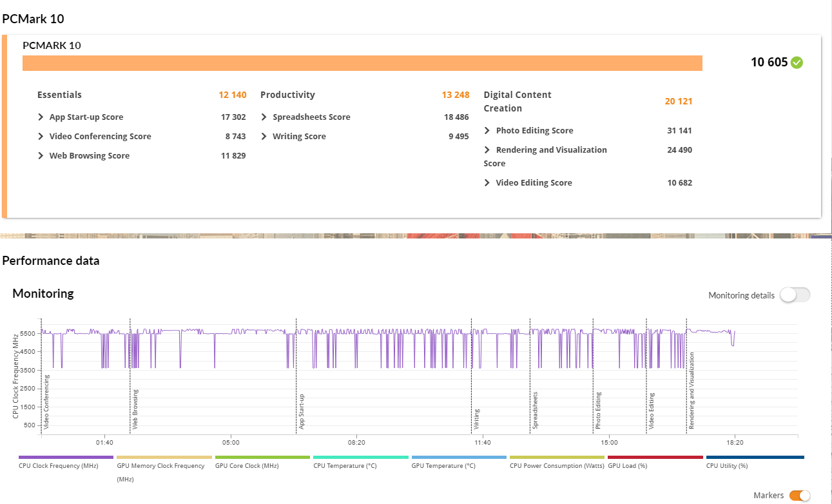Image resolution: width=832 pixels, height=504 pixels.
Task: Toggle the Markers switch off
Action: [x=800, y=496]
